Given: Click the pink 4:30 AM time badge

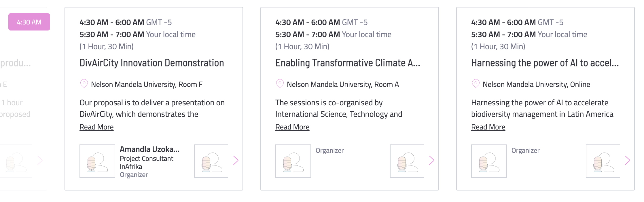Looking at the screenshot, I should pos(29,22).
